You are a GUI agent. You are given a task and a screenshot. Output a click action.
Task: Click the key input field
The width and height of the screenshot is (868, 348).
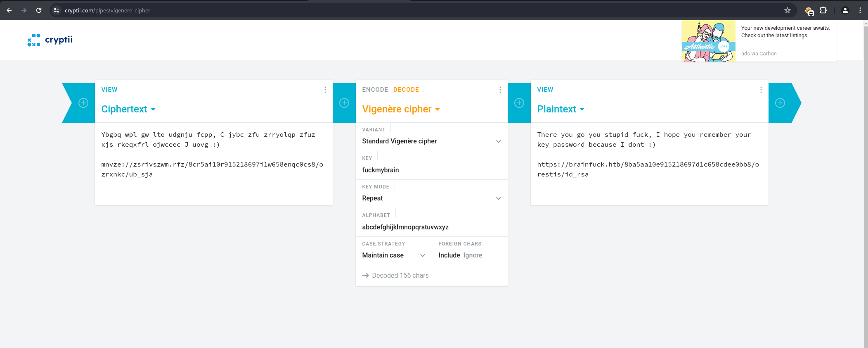click(x=431, y=170)
